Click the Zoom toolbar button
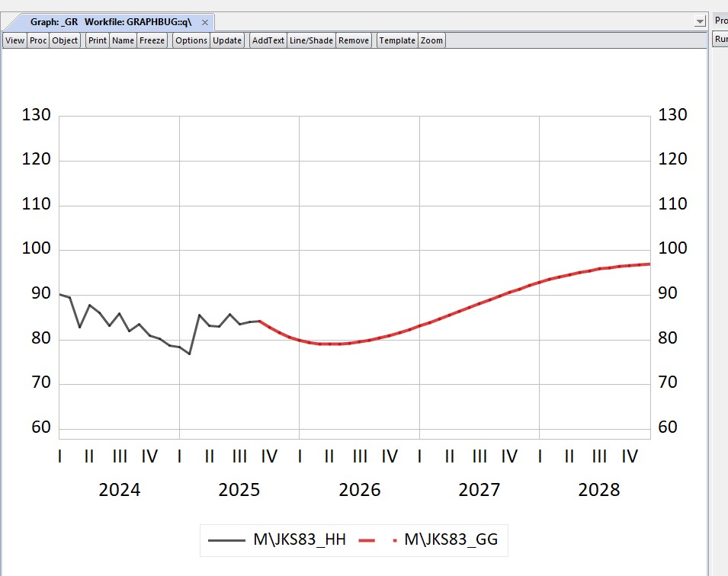 click(x=431, y=40)
